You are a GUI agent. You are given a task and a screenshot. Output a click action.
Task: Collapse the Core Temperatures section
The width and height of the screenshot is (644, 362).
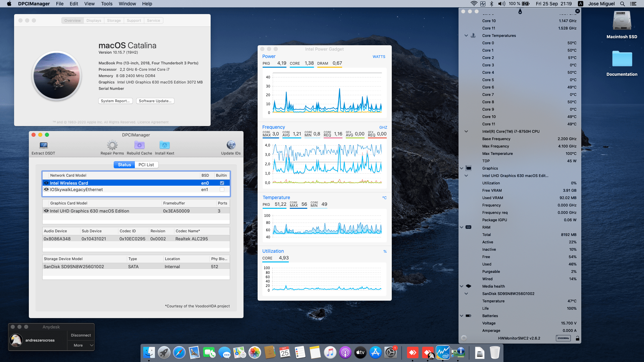click(466, 36)
